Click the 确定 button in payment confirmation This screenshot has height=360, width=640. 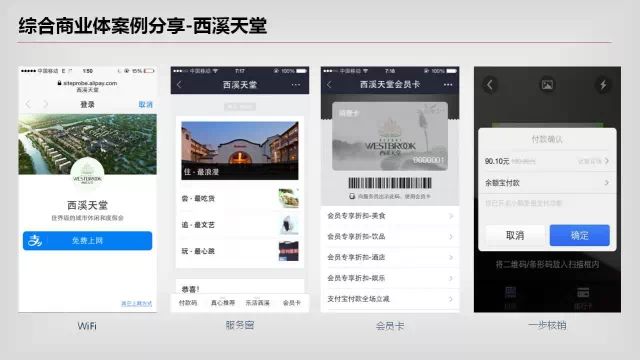click(580, 235)
